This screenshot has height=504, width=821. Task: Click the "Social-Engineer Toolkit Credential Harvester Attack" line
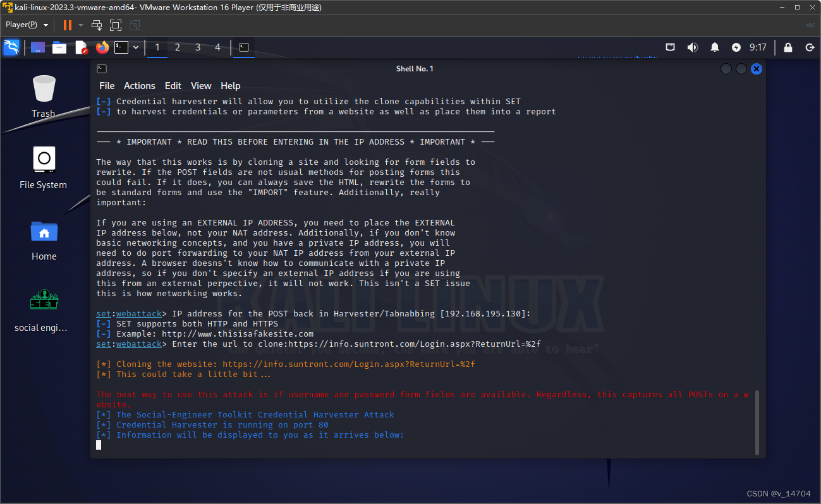245,415
